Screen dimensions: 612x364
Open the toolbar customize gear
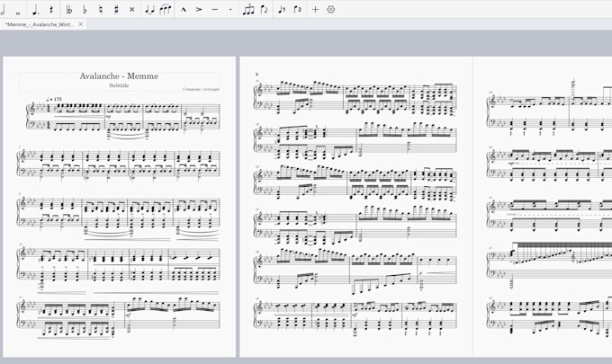pyautogui.click(x=331, y=10)
